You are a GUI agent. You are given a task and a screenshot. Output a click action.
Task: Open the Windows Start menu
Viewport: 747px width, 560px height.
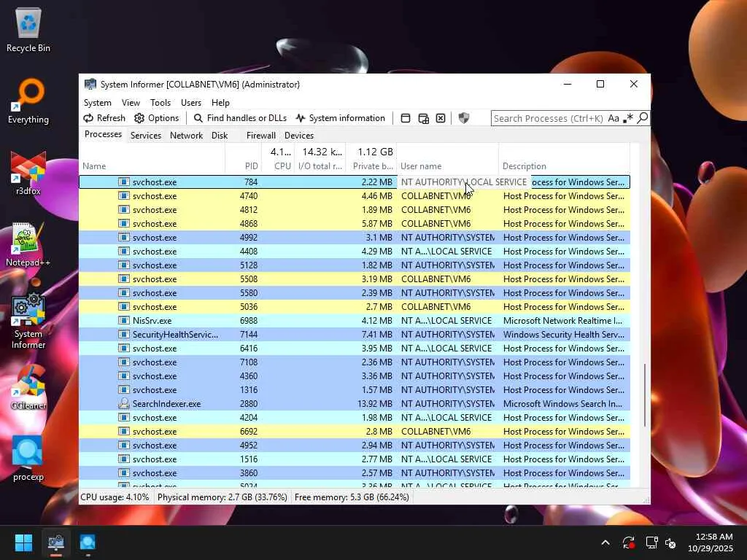point(23,542)
